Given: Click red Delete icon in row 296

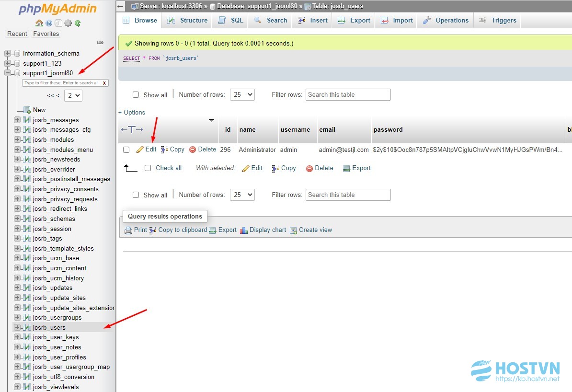Looking at the screenshot, I should click(193, 150).
